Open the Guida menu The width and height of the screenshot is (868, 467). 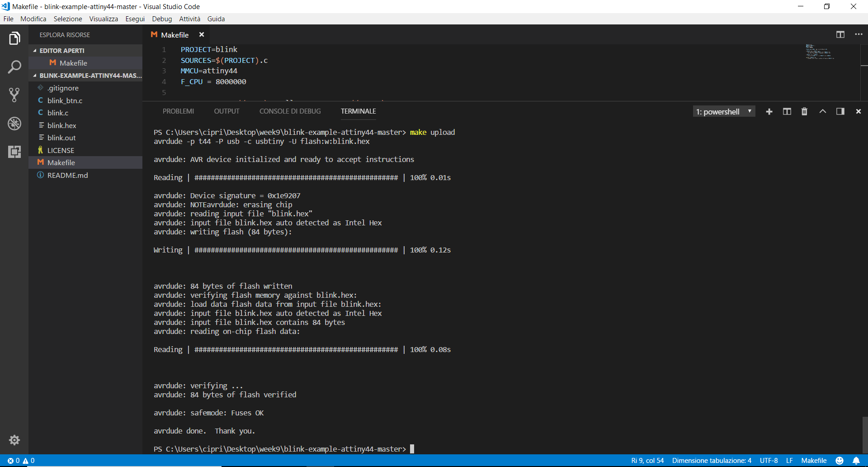pyautogui.click(x=216, y=19)
